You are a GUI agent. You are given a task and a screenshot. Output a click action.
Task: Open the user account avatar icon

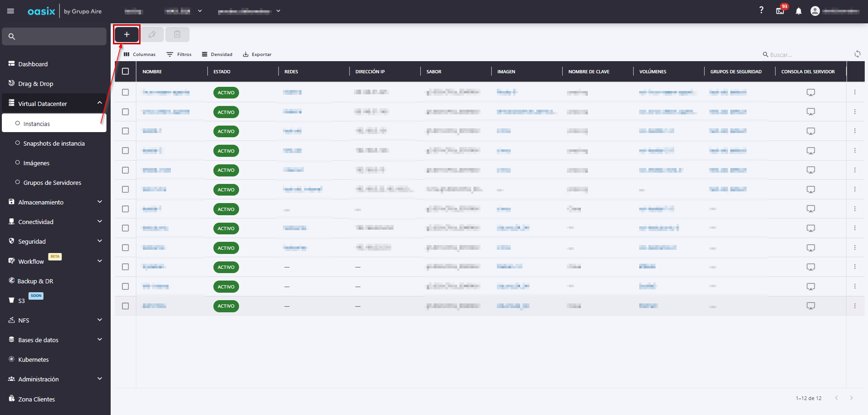point(815,11)
